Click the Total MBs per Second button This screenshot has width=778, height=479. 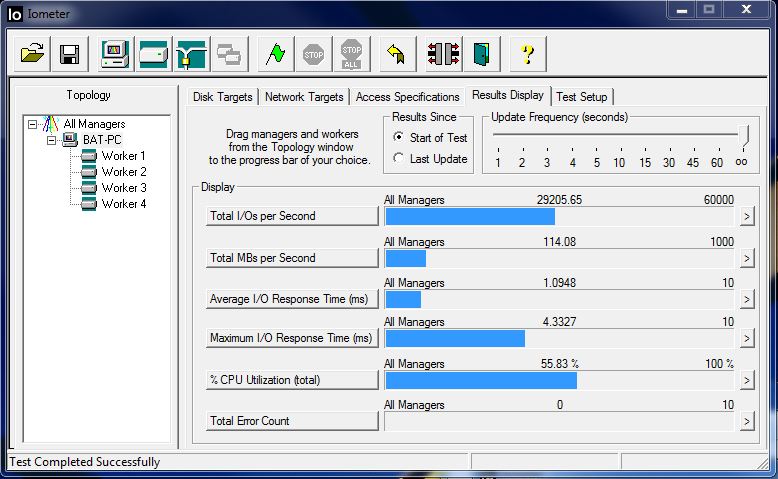tap(292, 258)
